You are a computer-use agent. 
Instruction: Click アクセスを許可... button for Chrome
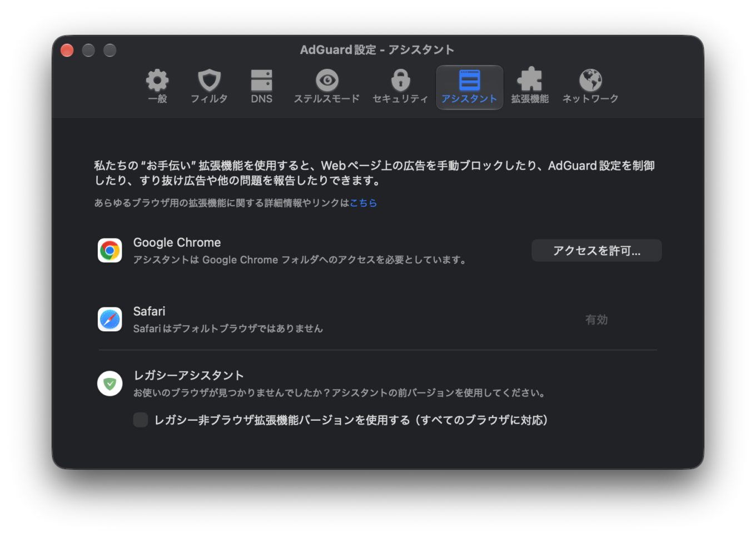(596, 251)
